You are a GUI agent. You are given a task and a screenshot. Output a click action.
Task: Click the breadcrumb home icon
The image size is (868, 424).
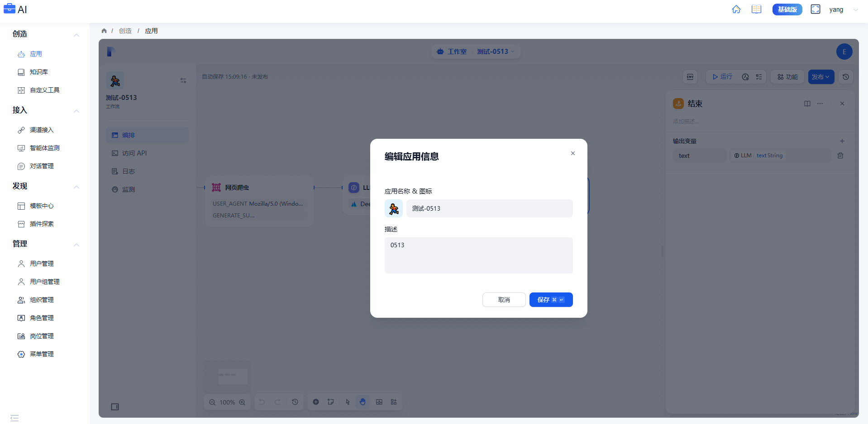[x=104, y=31]
